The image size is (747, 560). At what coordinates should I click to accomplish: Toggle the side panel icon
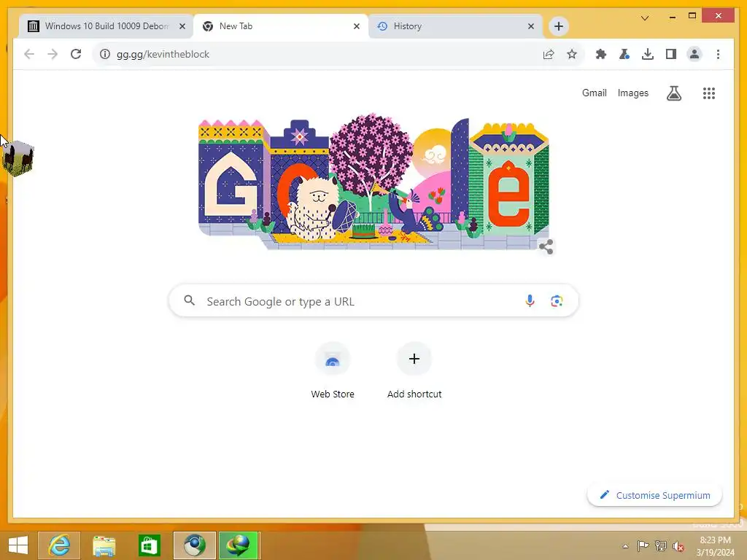671,54
